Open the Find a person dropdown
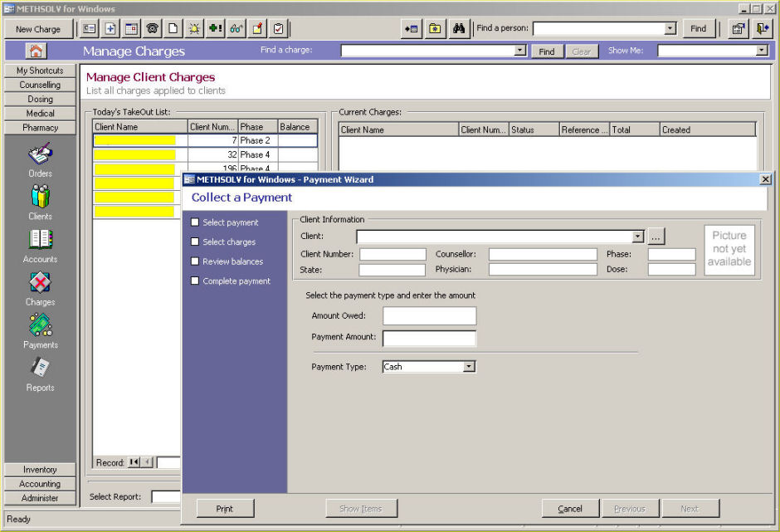This screenshot has width=780, height=532. coord(670,28)
